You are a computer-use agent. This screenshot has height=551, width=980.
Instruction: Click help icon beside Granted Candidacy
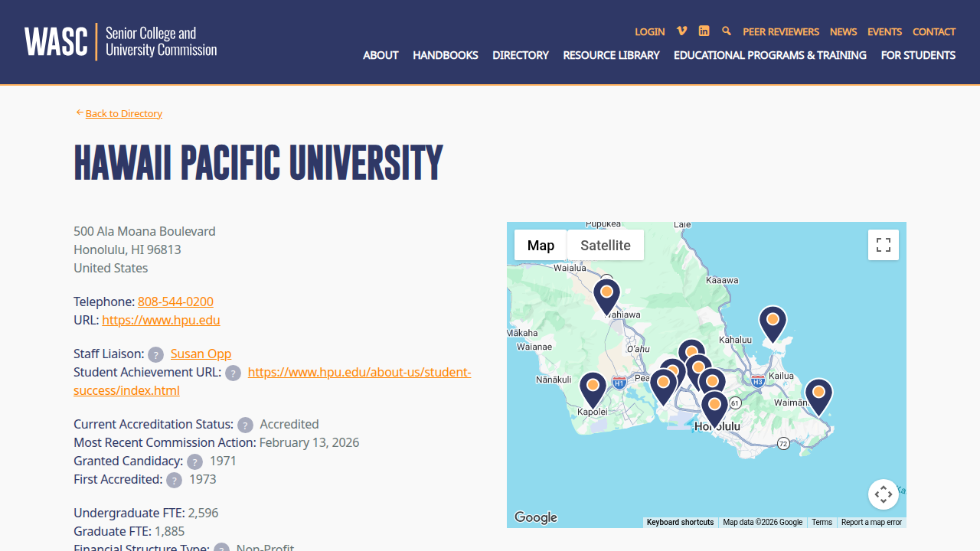(194, 461)
